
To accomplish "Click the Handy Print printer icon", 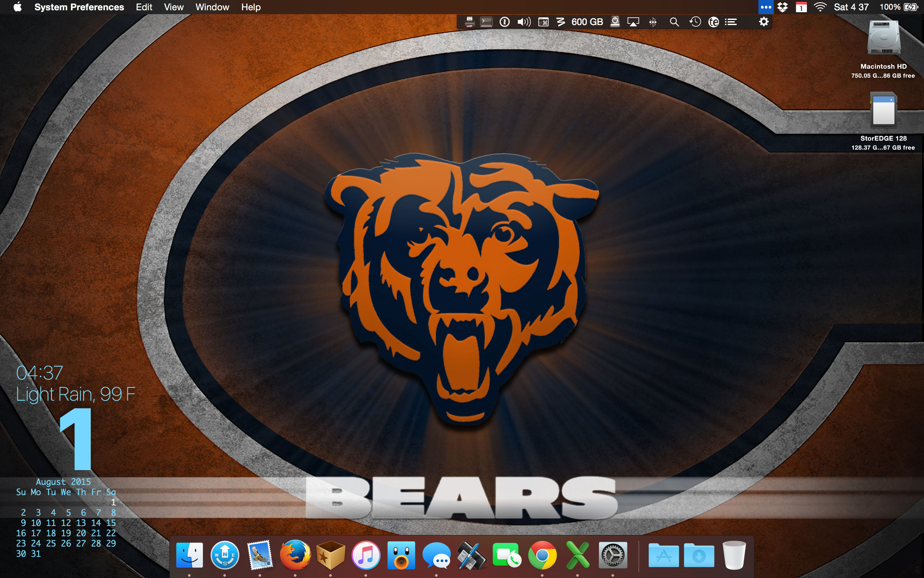I will pyautogui.click(x=470, y=22).
